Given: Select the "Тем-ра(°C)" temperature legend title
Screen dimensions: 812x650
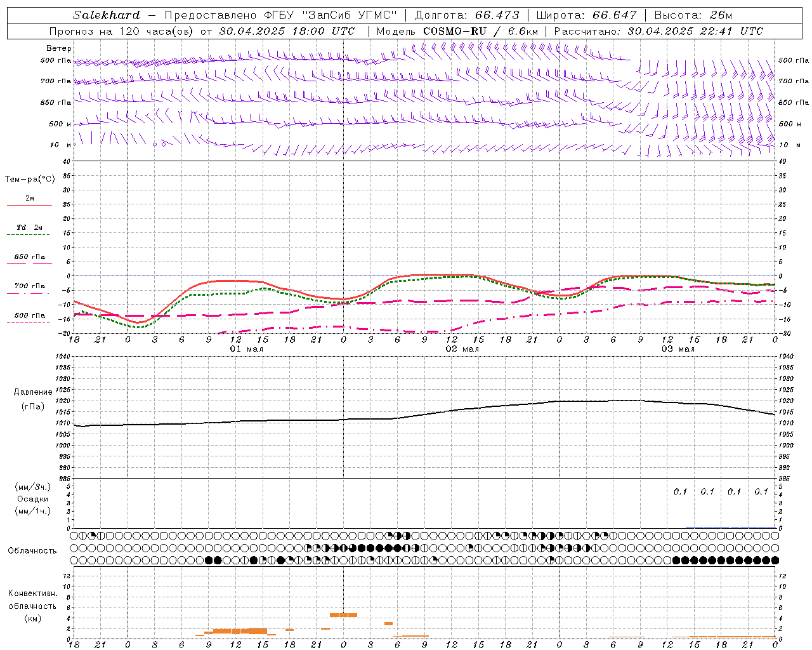Looking at the screenshot, I should tap(30, 180).
